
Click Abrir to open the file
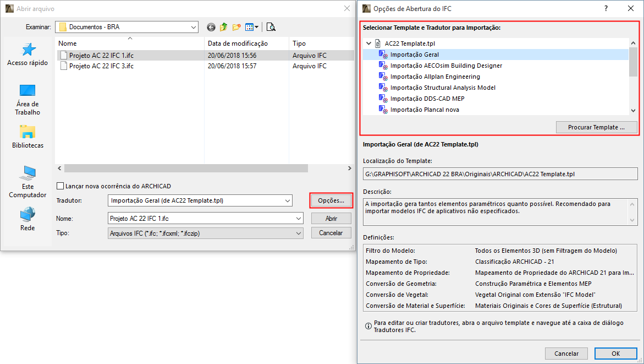pyautogui.click(x=331, y=219)
